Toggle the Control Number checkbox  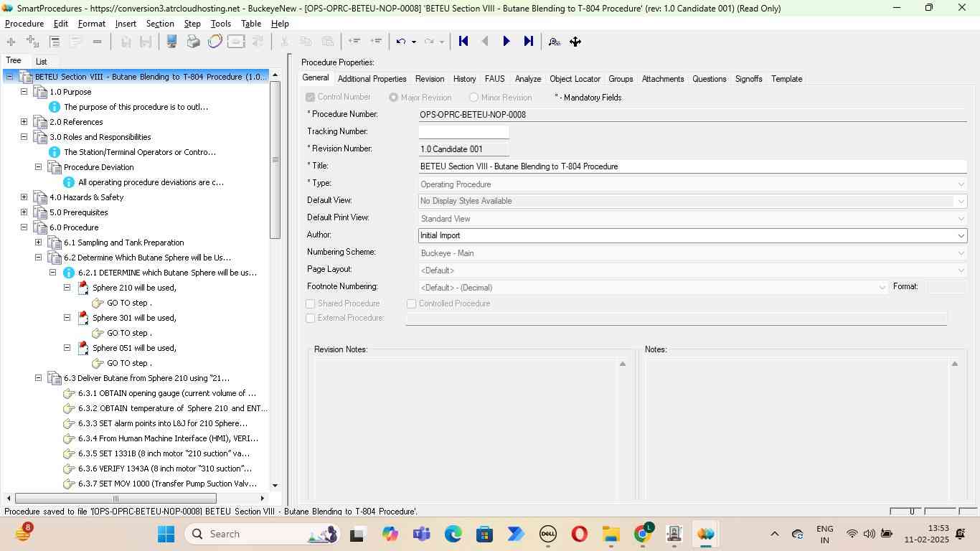coord(311,97)
